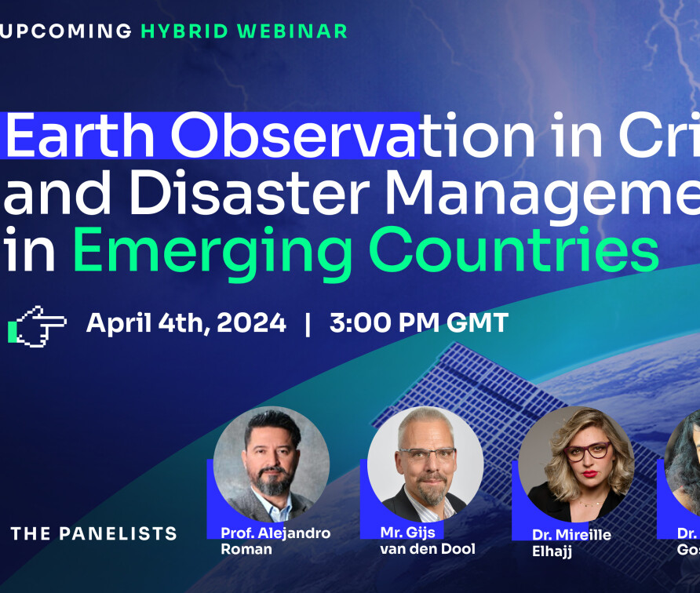Click the "April 4th, 2024" date

pos(186,323)
